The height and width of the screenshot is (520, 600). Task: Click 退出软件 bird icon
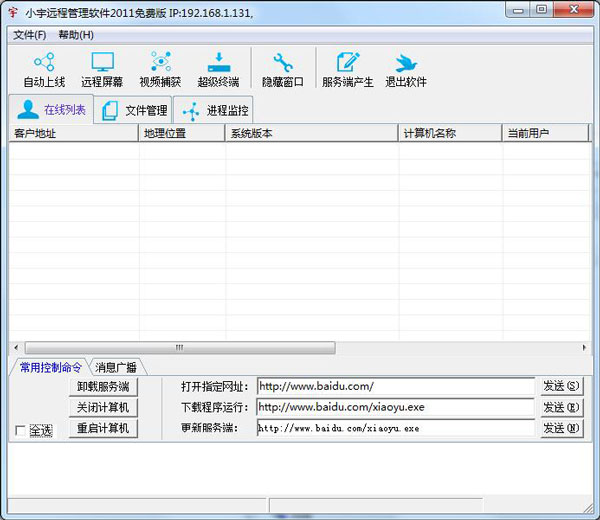[406, 63]
